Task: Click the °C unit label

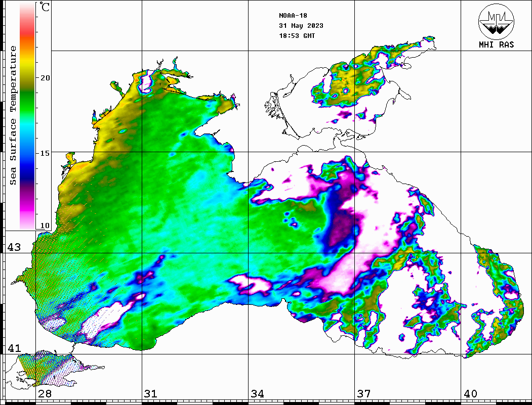Action: pos(44,7)
